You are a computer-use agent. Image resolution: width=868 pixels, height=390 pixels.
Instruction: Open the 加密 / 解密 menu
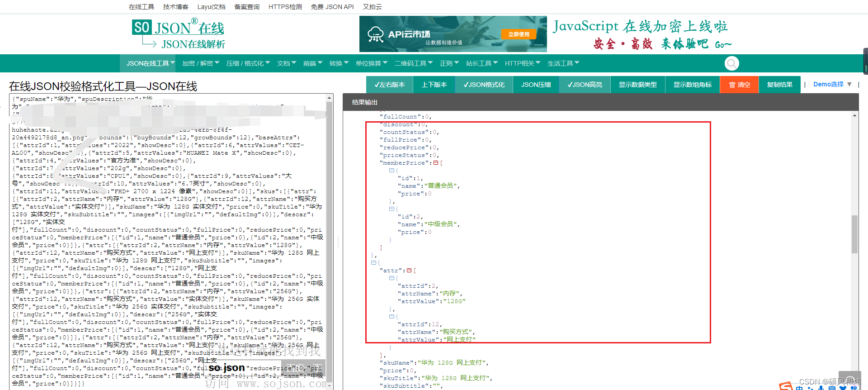point(200,63)
